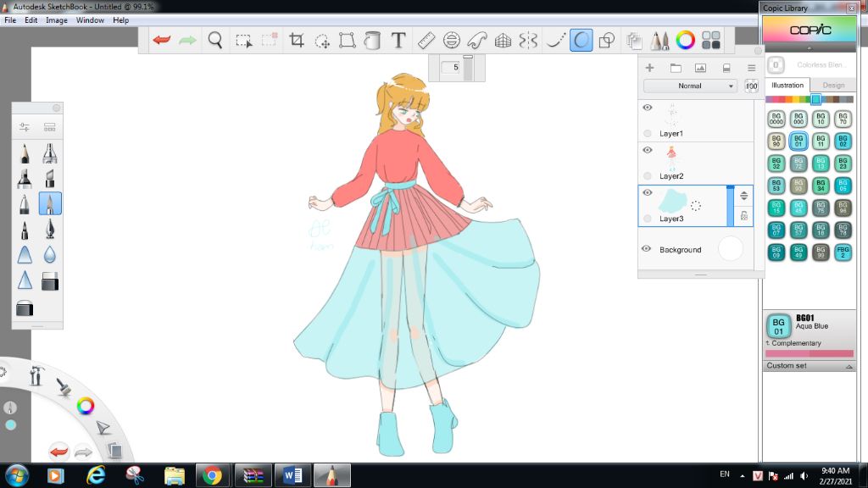Show hidden system tray icons arrow
868x488 pixels.
click(742, 475)
